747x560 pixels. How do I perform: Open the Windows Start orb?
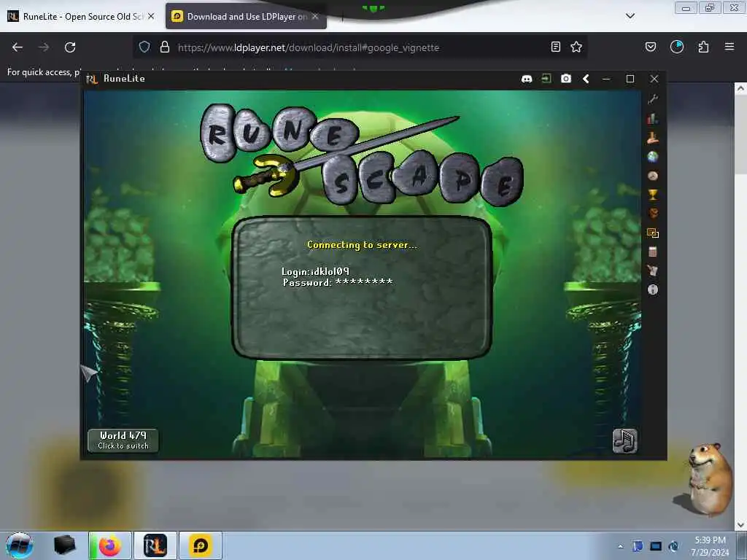tap(19, 545)
